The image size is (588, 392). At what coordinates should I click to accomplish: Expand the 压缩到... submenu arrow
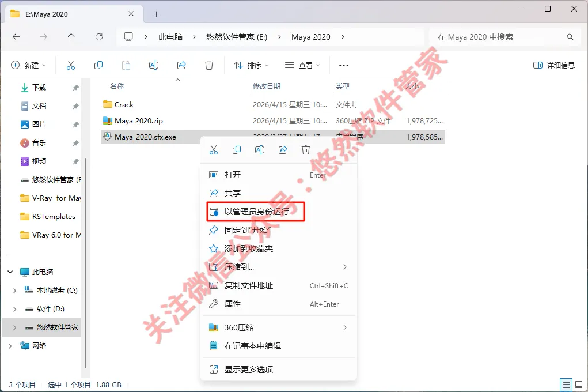click(x=344, y=267)
